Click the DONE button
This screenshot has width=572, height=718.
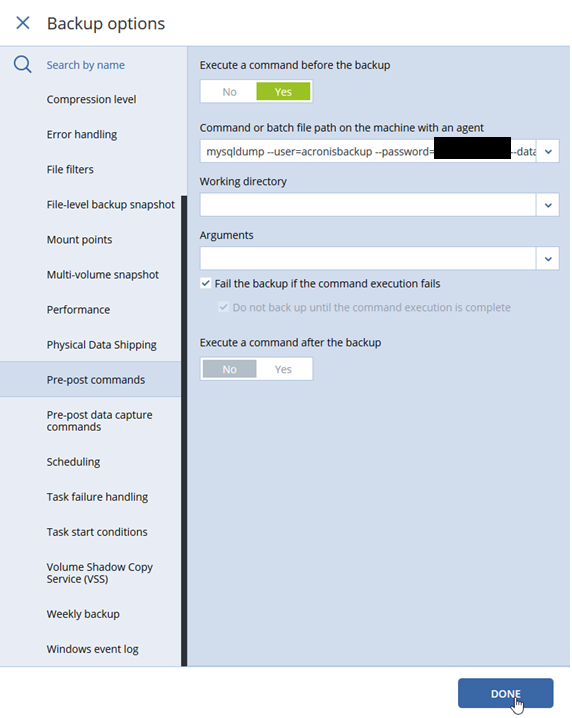pyautogui.click(x=506, y=694)
